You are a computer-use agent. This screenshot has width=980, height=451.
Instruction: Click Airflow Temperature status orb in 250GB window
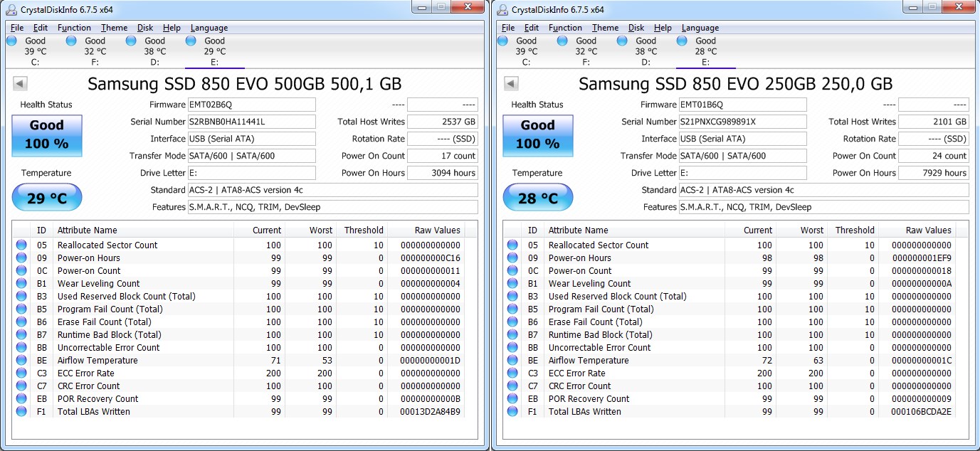512,361
